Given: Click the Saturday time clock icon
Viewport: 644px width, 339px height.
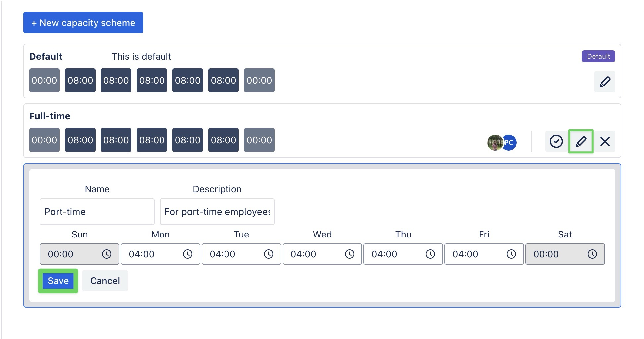Looking at the screenshot, I should (592, 254).
